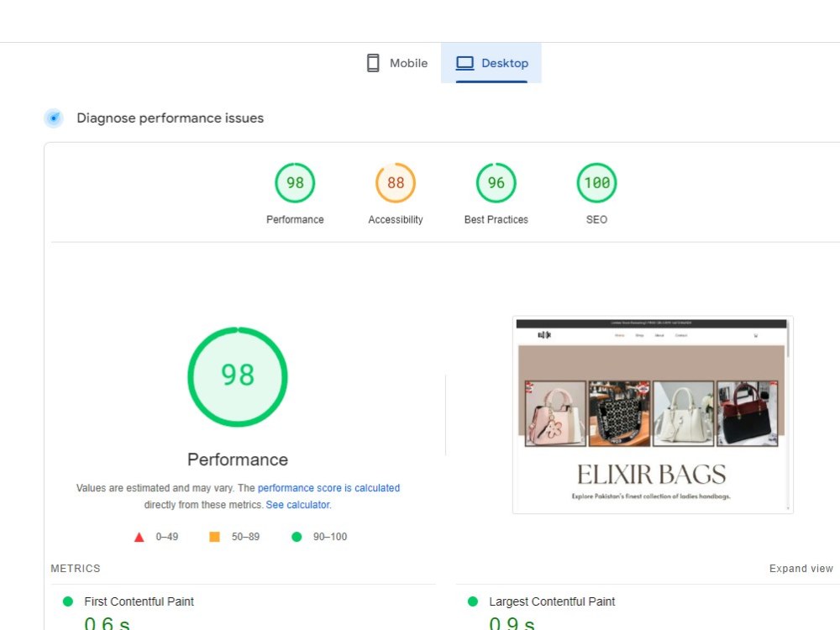
Task: Click the Diagnose performance issues heading
Action: 171,118
